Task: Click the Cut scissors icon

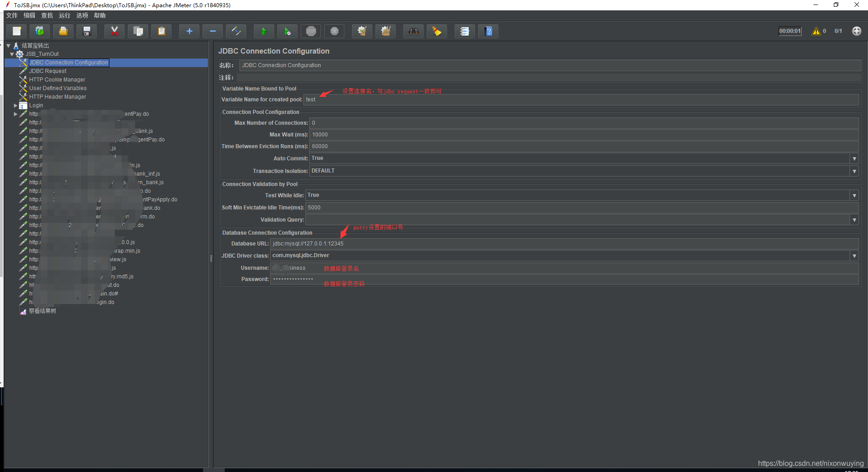Action: (114, 31)
